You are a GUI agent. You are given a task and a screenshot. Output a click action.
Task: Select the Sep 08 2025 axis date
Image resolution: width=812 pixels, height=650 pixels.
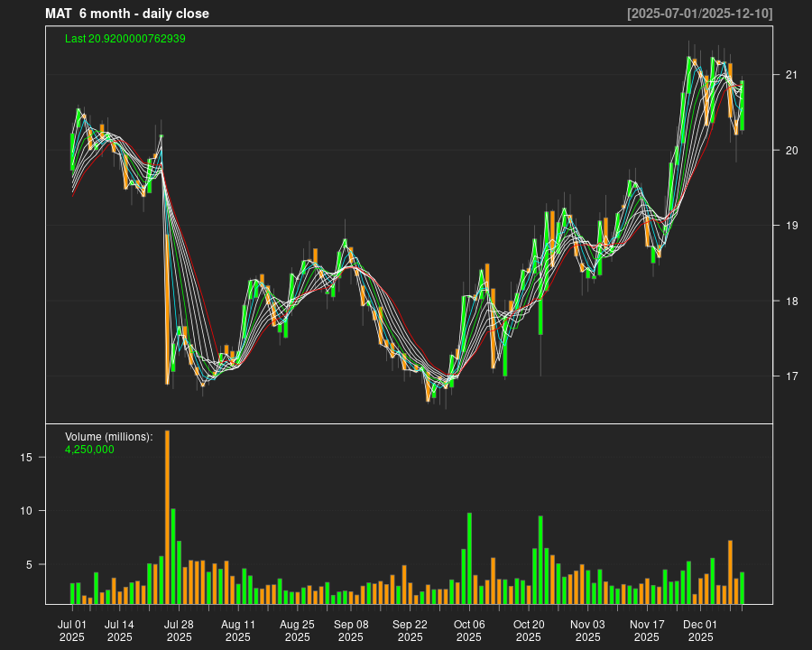[x=351, y=630]
